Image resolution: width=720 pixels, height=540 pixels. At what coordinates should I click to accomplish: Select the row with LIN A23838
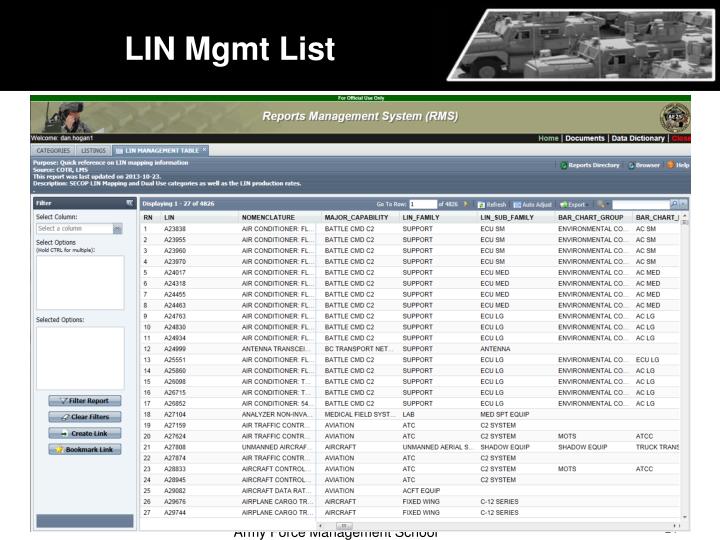[x=410, y=229]
